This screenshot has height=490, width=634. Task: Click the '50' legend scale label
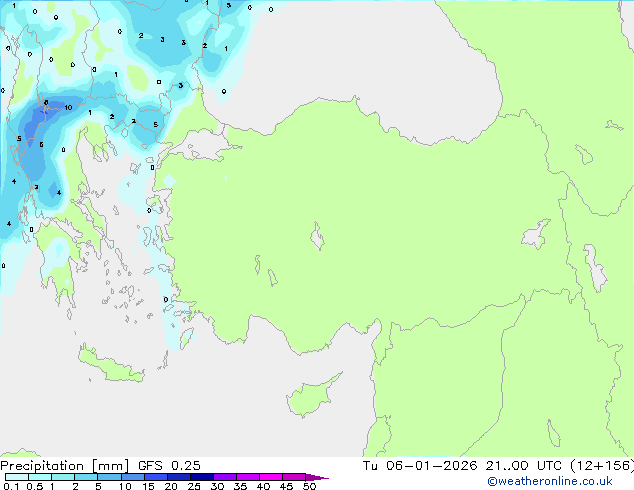pyautogui.click(x=309, y=486)
